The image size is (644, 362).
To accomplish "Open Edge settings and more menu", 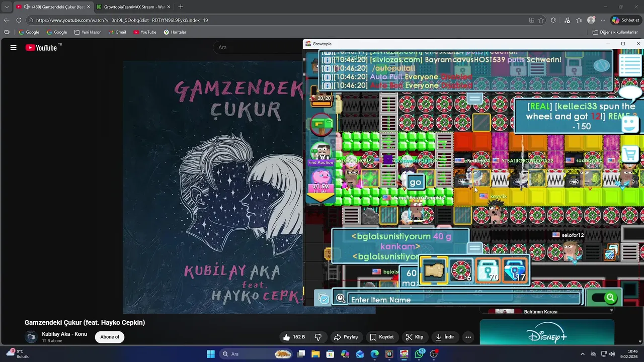I will pyautogui.click(x=603, y=20).
